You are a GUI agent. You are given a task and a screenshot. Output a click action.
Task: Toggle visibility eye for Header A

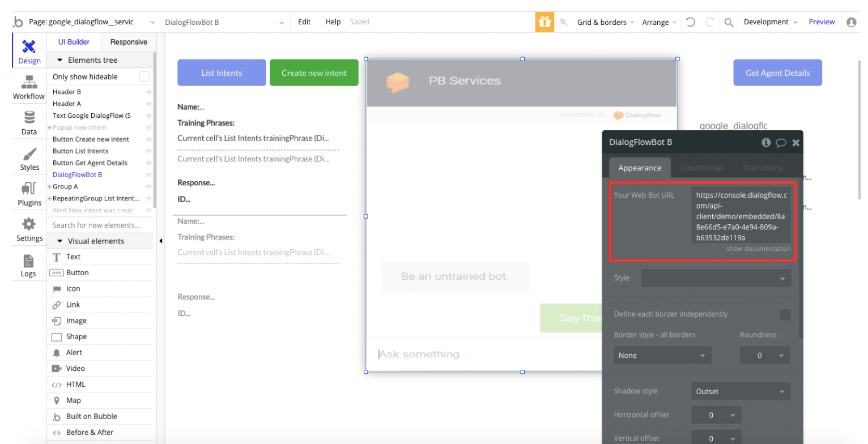[148, 104]
